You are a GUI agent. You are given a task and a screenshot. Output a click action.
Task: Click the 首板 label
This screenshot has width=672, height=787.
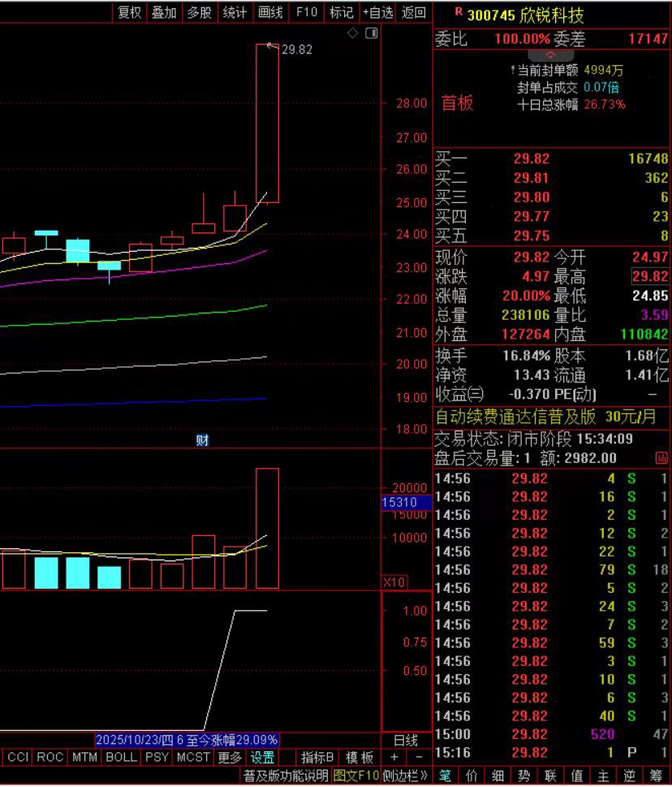[457, 102]
